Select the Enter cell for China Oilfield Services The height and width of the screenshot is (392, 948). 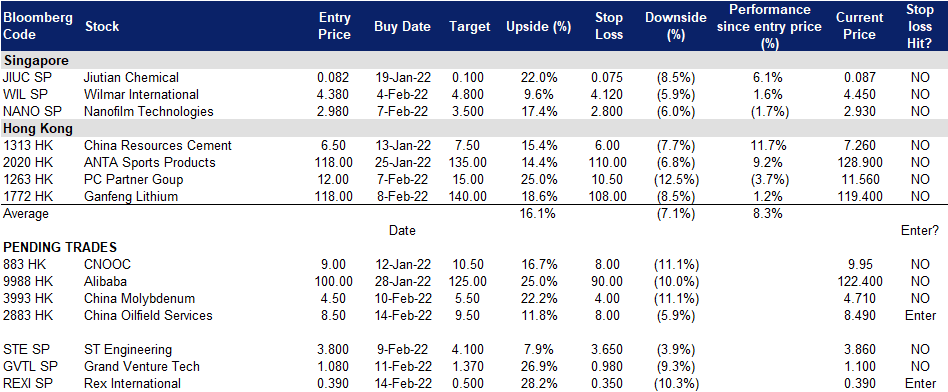click(x=920, y=315)
